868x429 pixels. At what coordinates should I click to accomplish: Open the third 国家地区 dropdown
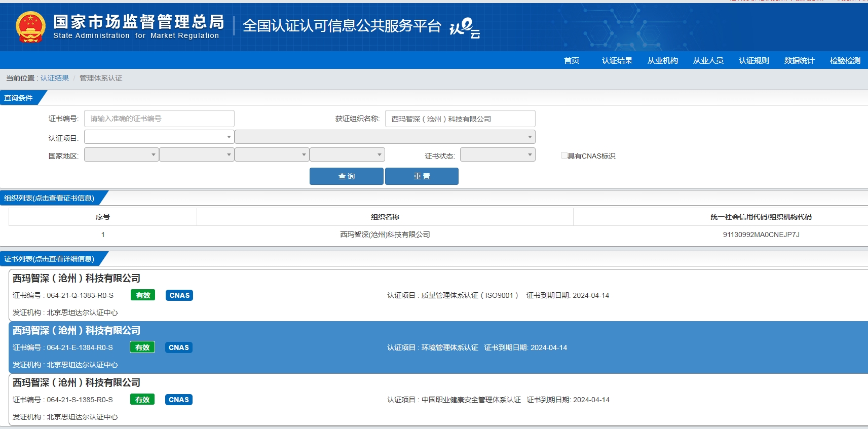(272, 154)
